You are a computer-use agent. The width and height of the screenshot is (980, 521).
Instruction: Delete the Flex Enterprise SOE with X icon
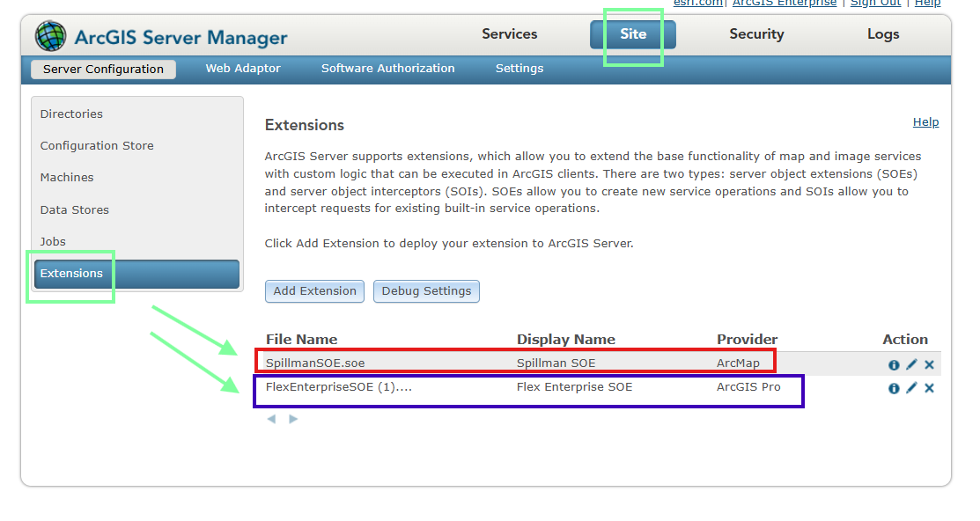pos(929,388)
